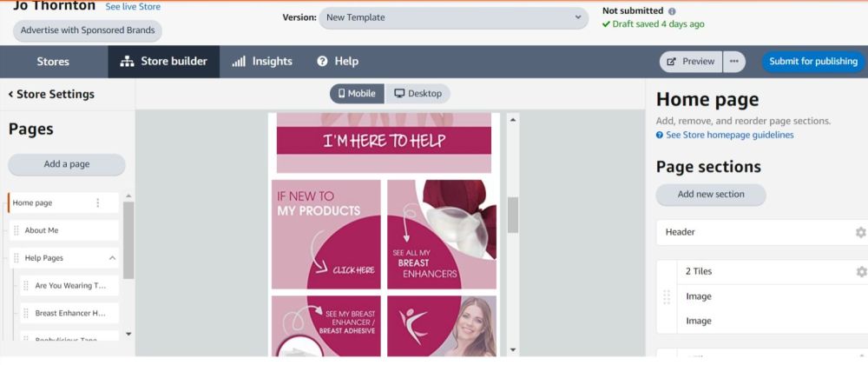Open the Version New Template dropdown

click(453, 17)
